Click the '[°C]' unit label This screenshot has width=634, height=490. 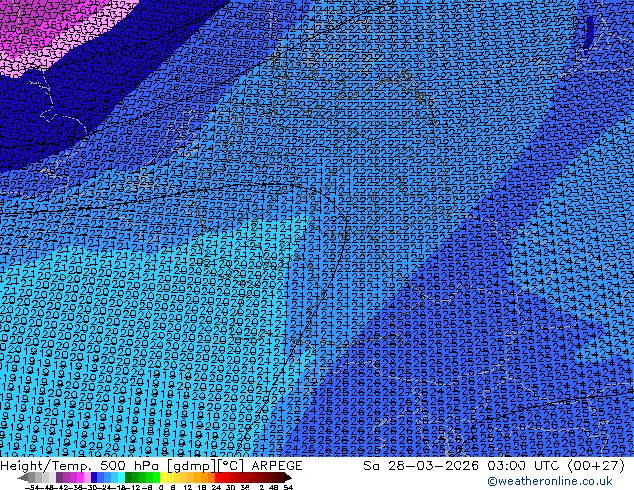pos(231,466)
